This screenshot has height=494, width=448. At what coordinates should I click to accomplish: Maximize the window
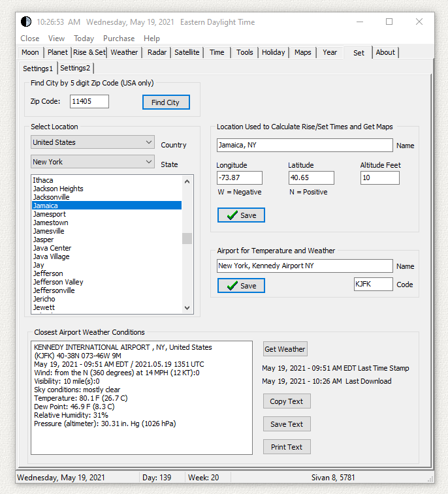pos(389,22)
